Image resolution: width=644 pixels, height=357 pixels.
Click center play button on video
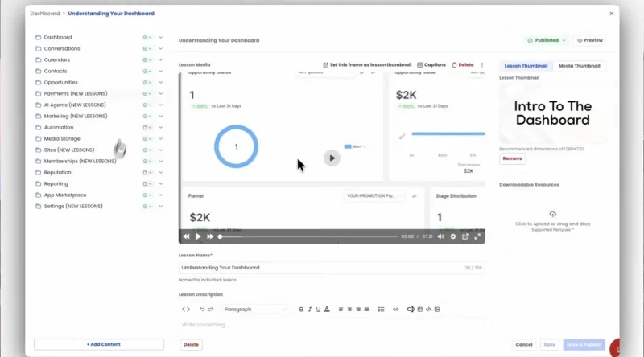[x=332, y=158]
